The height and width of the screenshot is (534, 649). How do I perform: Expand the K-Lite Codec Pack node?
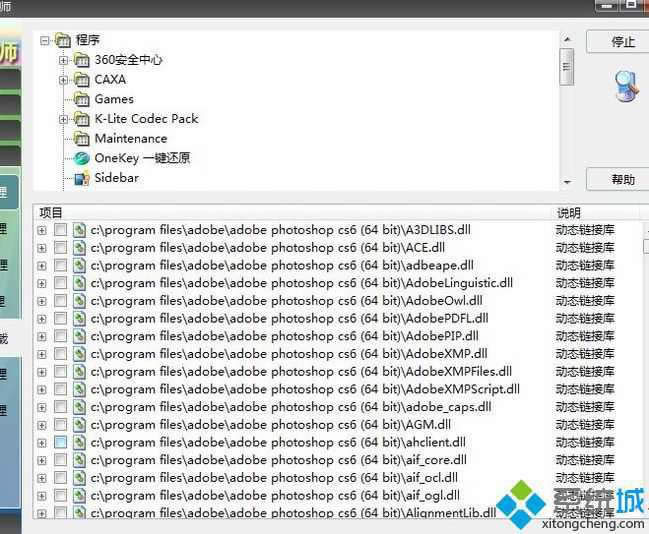click(x=63, y=120)
